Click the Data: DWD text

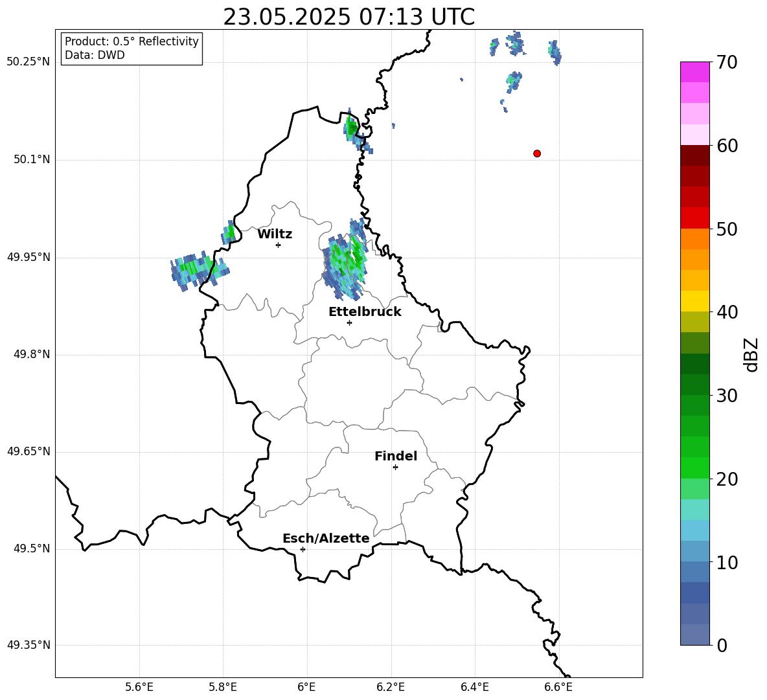[x=95, y=55]
